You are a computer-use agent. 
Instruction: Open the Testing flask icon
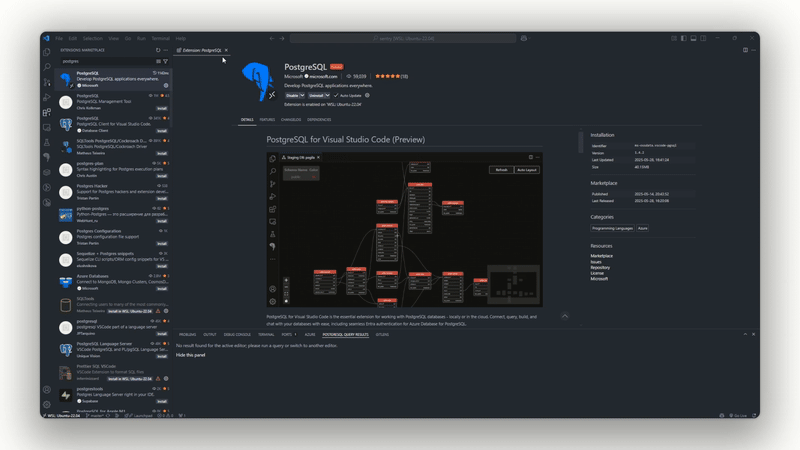(47, 142)
